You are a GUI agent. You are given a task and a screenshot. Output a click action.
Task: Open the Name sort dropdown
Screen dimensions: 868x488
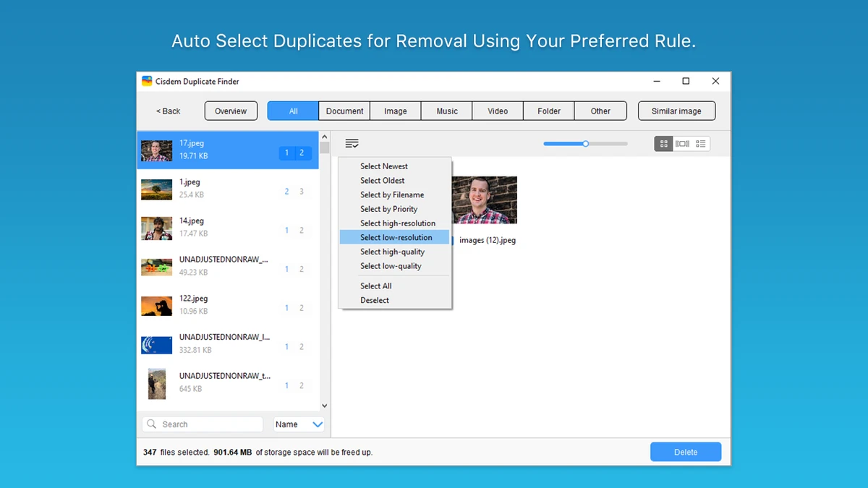[x=299, y=424]
